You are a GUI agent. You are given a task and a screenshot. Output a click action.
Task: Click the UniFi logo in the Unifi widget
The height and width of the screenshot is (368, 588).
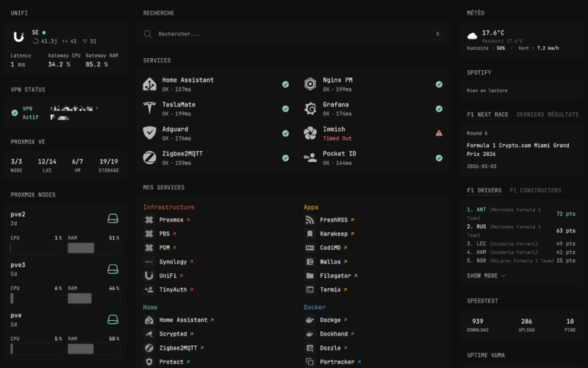[19, 37]
